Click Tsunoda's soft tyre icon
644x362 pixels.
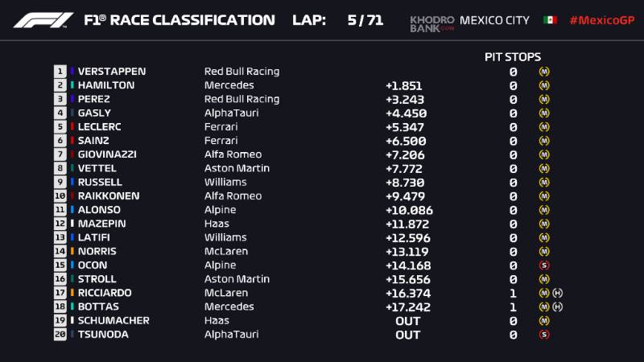(544, 335)
